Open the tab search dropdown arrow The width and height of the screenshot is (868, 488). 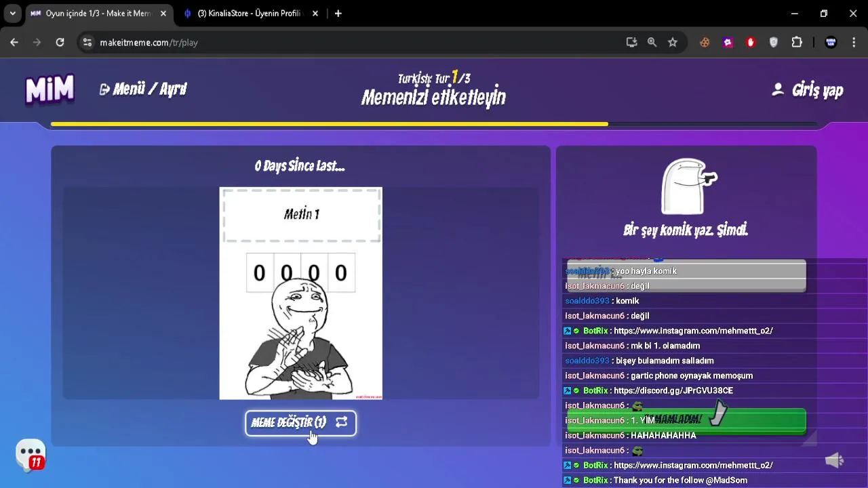coord(12,14)
